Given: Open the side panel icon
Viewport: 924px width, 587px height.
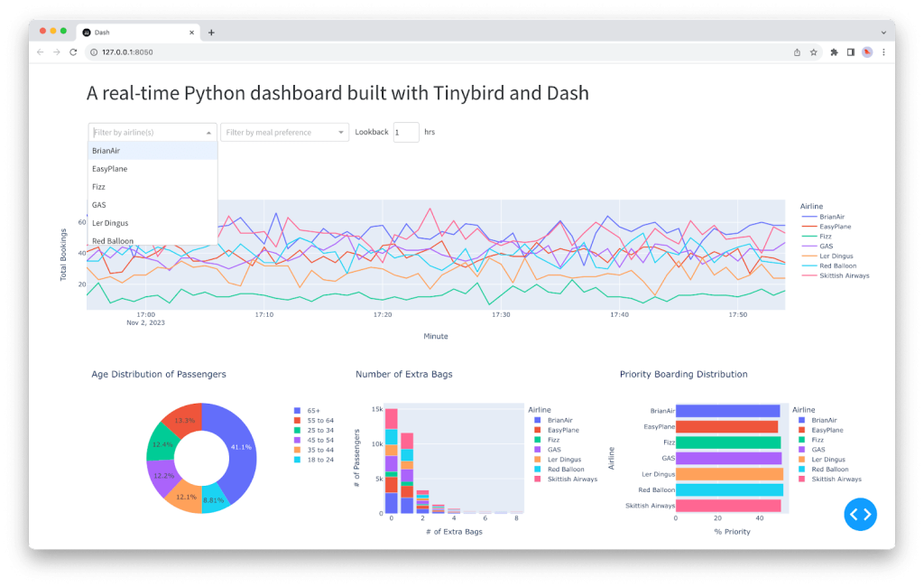Looking at the screenshot, I should click(x=849, y=52).
